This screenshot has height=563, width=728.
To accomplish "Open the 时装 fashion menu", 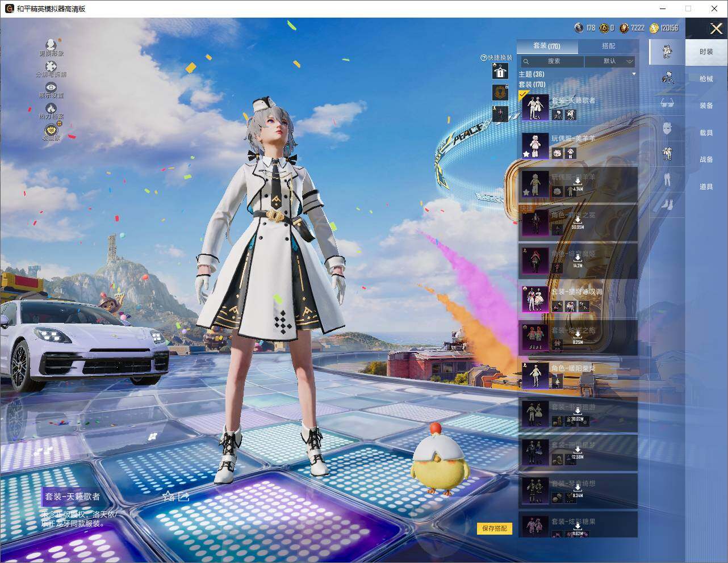I will pyautogui.click(x=706, y=52).
